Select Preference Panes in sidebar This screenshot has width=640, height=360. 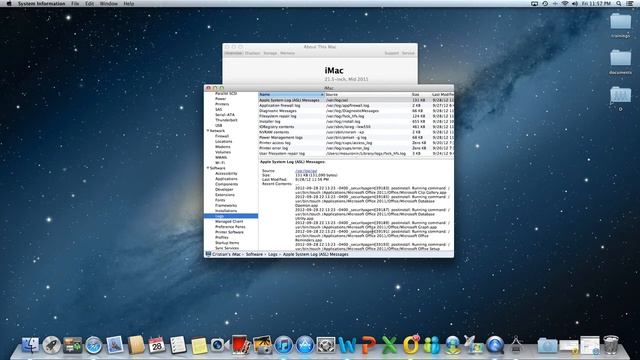(x=230, y=227)
